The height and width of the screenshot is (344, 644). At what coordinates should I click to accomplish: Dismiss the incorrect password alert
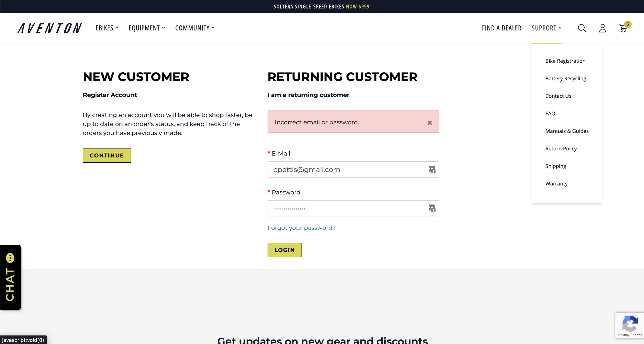[430, 123]
